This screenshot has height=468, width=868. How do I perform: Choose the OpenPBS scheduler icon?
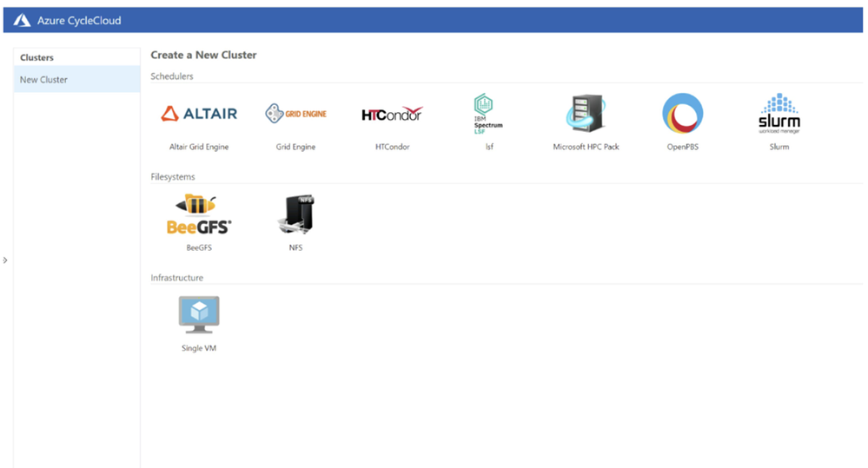click(x=683, y=114)
